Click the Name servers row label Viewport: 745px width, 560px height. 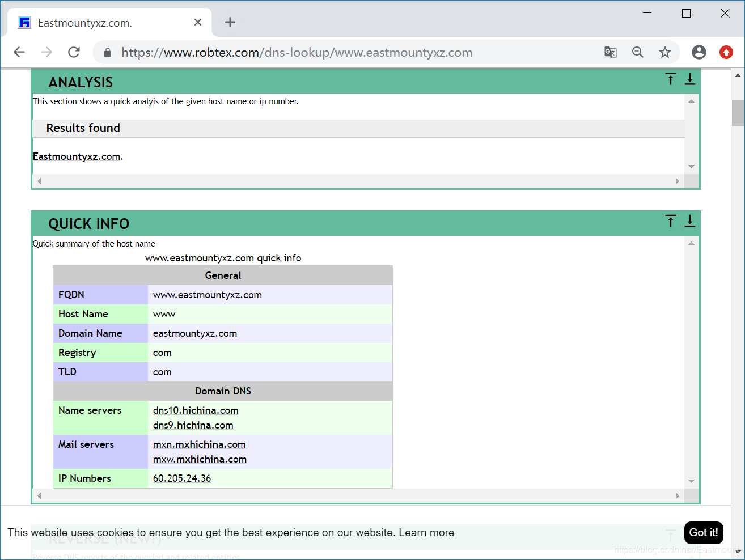pyautogui.click(x=90, y=410)
